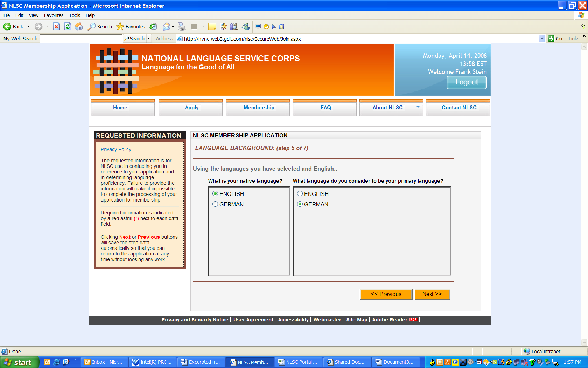Open the Help menu

tap(90, 15)
